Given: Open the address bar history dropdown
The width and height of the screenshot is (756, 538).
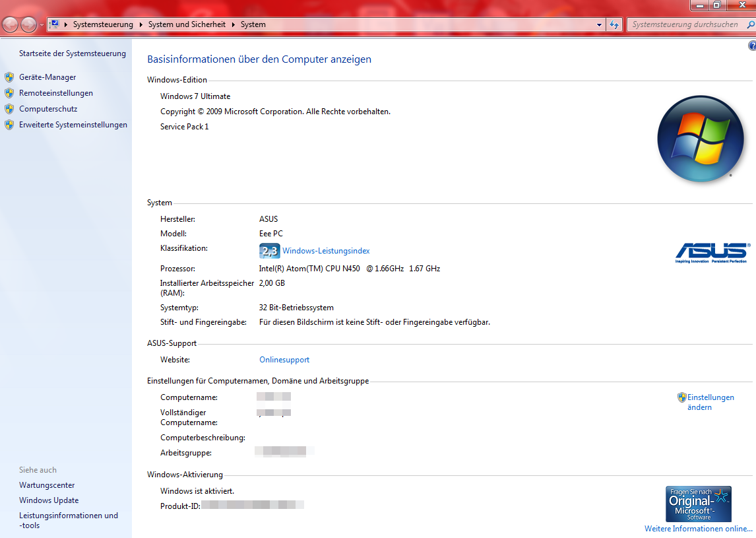Looking at the screenshot, I should [599, 24].
